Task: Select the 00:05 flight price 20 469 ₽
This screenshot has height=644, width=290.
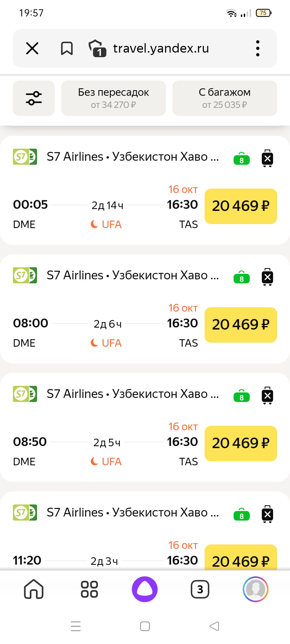Action: pos(241,206)
